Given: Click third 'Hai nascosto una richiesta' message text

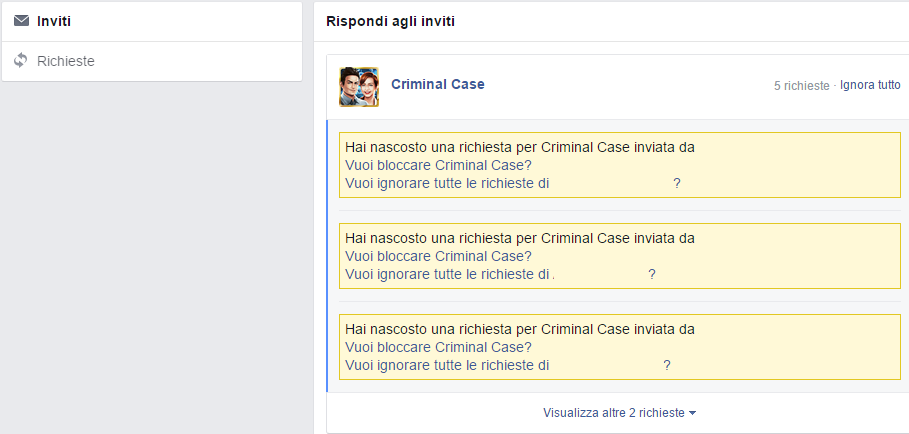Looking at the screenshot, I should click(x=519, y=329).
